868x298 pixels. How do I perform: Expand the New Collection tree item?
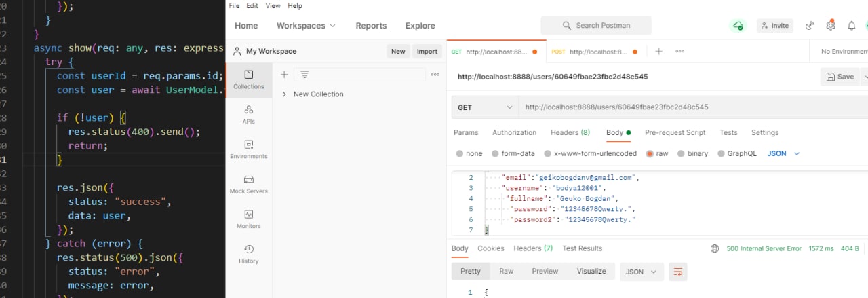(284, 94)
